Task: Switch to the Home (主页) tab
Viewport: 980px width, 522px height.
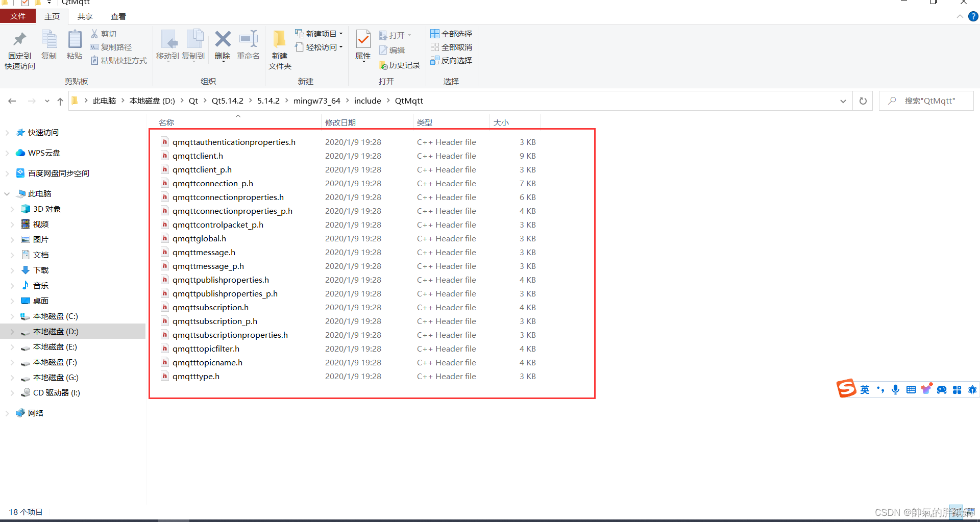Action: (x=52, y=16)
